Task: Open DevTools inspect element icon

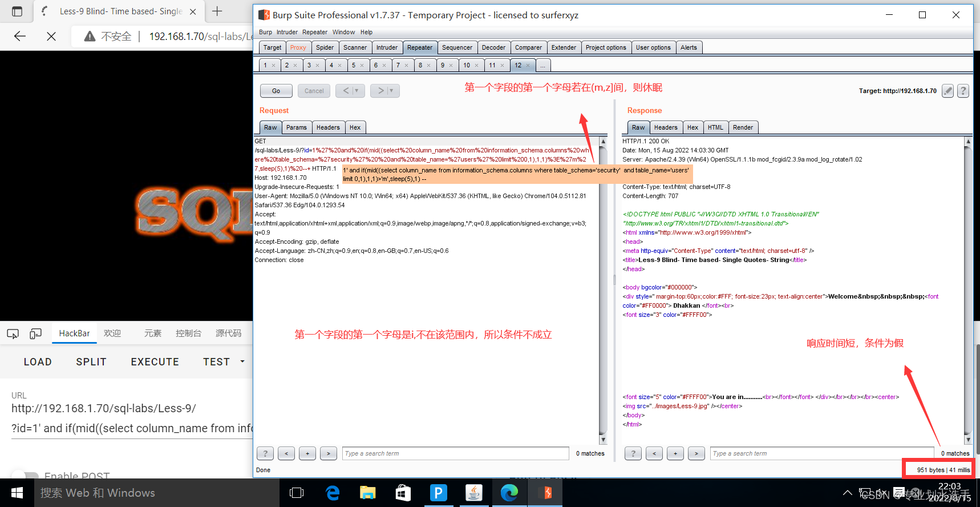Action: click(13, 333)
